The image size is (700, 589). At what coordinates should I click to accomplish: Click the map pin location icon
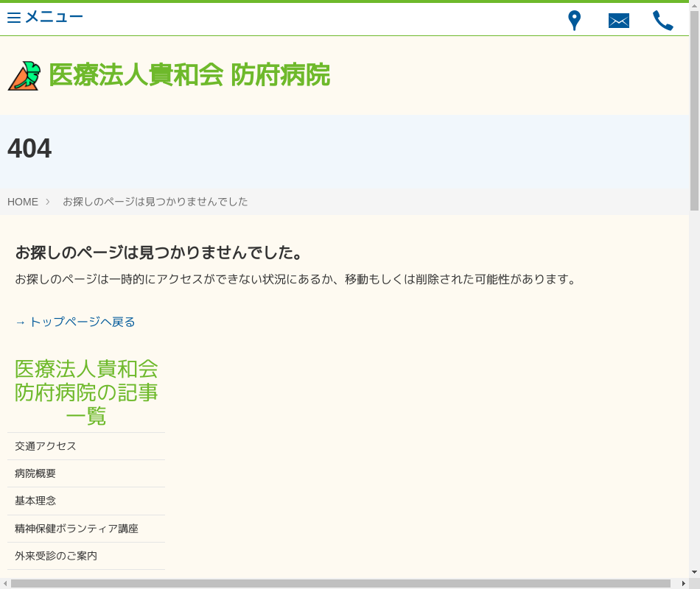[x=574, y=21]
